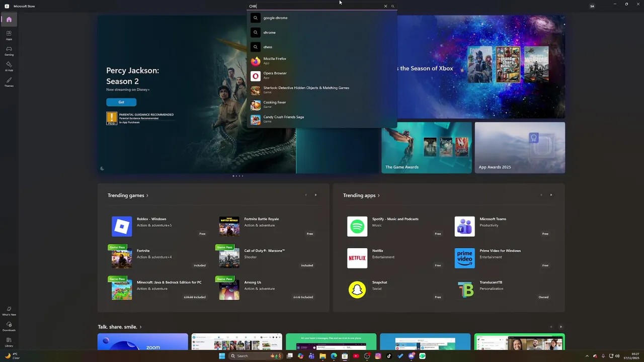Click the Get button for Percy Jackson
644x362 pixels.
click(121, 102)
